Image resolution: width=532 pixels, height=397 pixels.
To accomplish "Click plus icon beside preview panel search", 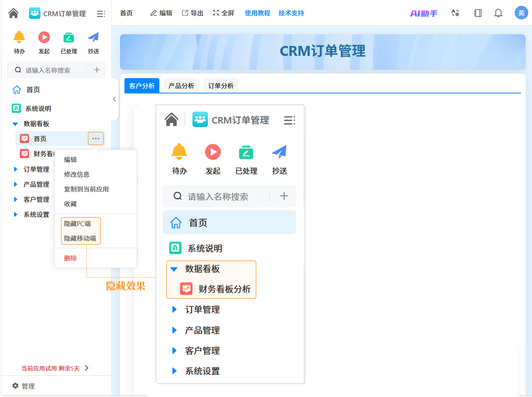I will [x=284, y=196].
